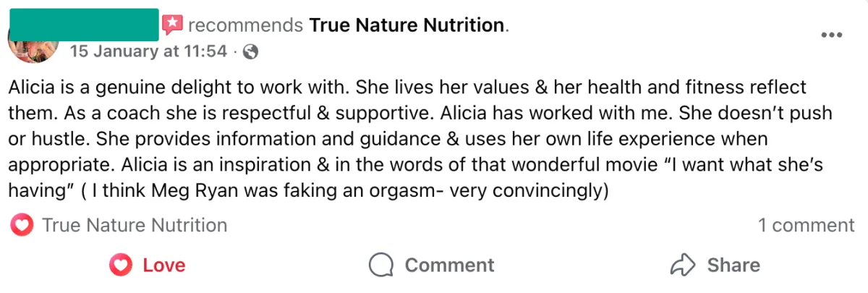
Task: Click the word "recommends" in header
Action: click(x=245, y=25)
